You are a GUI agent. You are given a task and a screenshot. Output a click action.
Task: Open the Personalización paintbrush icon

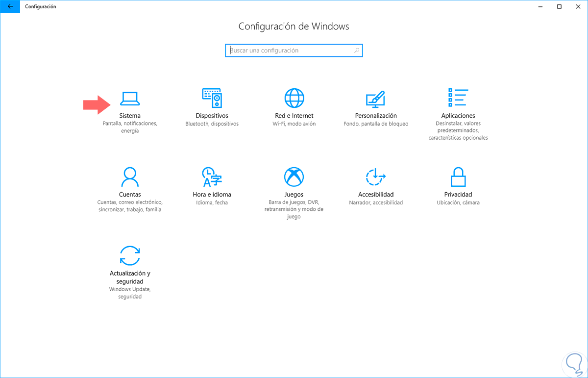(376, 99)
